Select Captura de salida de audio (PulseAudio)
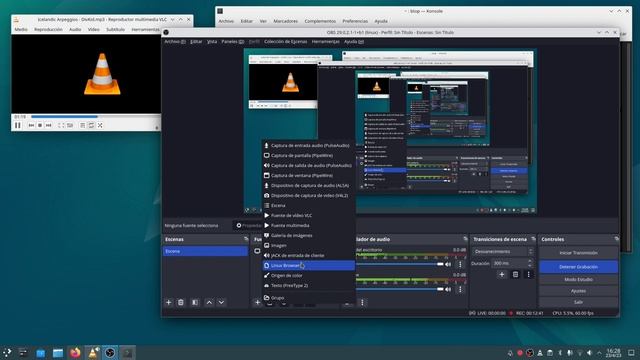 (309, 165)
